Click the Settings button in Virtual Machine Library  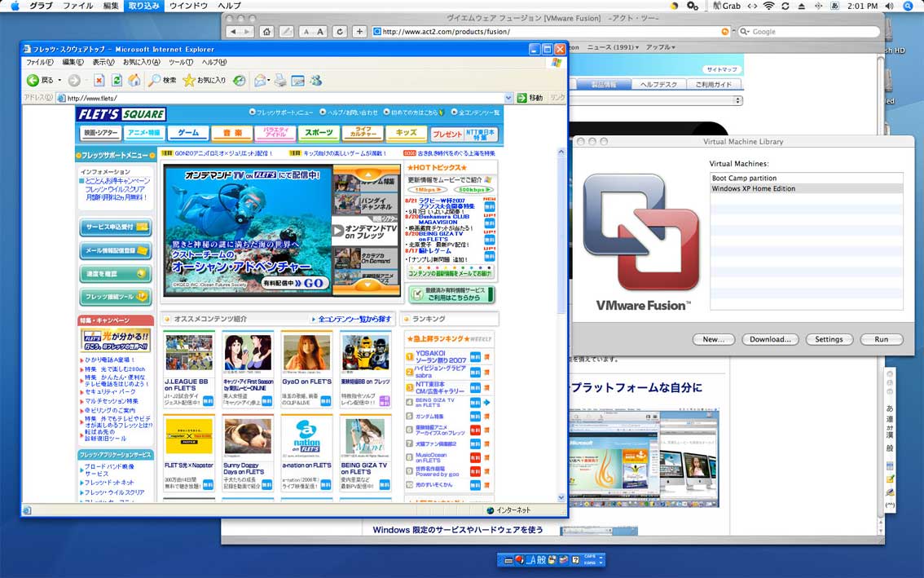(x=829, y=339)
